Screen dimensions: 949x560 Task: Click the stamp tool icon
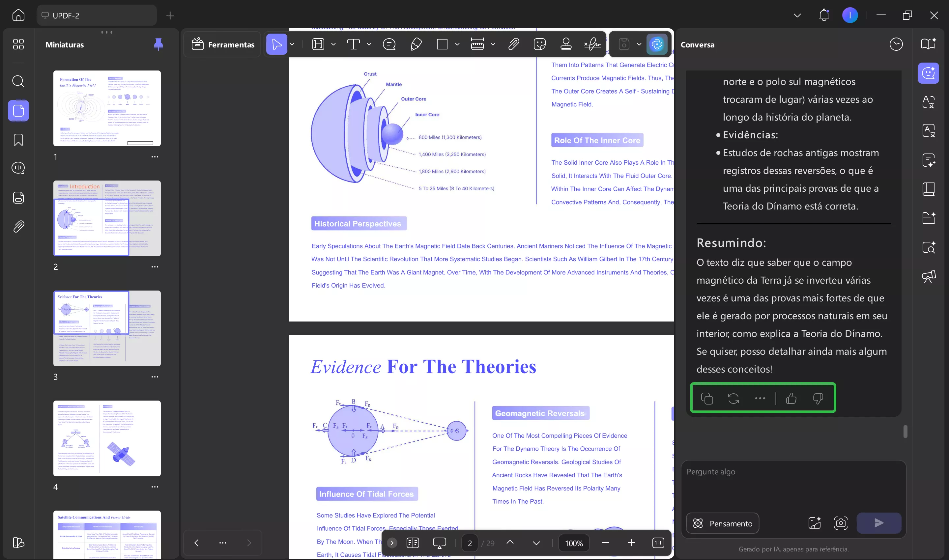[x=566, y=44]
